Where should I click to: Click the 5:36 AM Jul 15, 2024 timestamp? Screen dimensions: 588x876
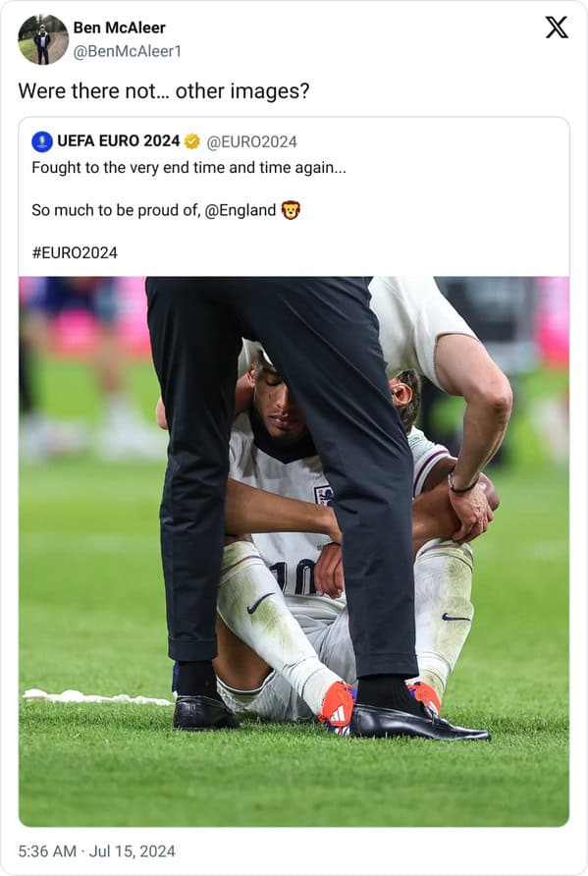96,850
